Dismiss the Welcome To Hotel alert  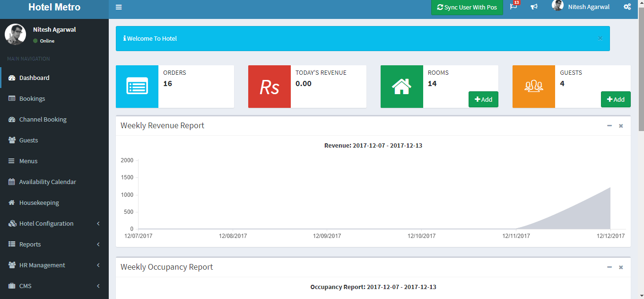[600, 38]
